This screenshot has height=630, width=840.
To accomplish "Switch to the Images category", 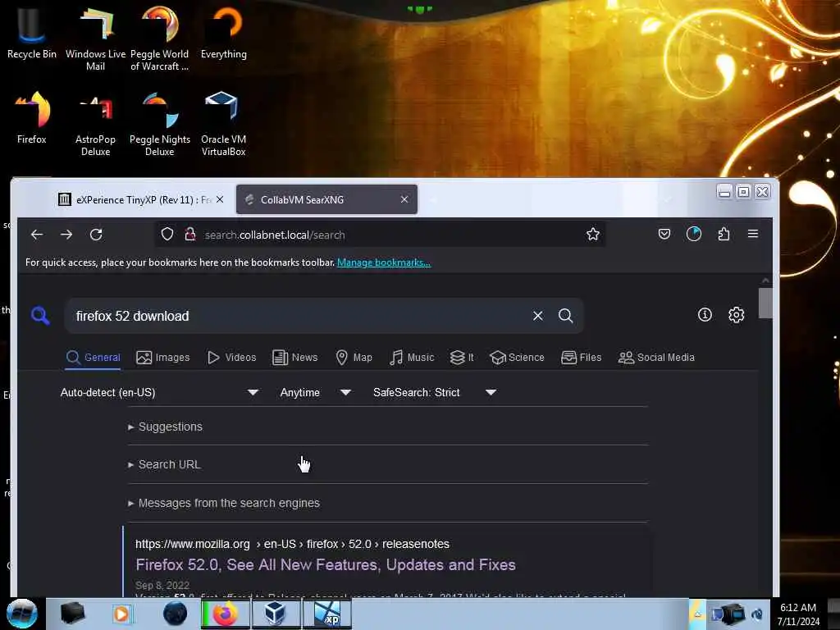I will pyautogui.click(x=163, y=358).
